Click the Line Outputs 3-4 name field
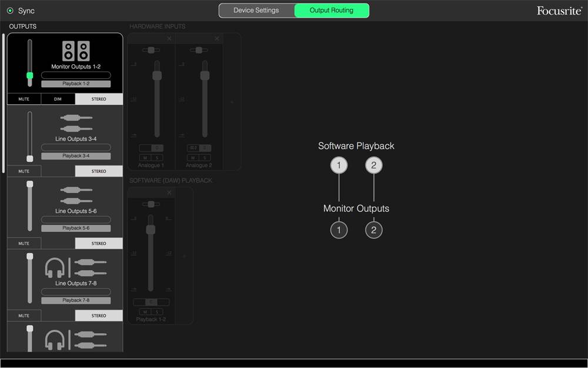 76,147
